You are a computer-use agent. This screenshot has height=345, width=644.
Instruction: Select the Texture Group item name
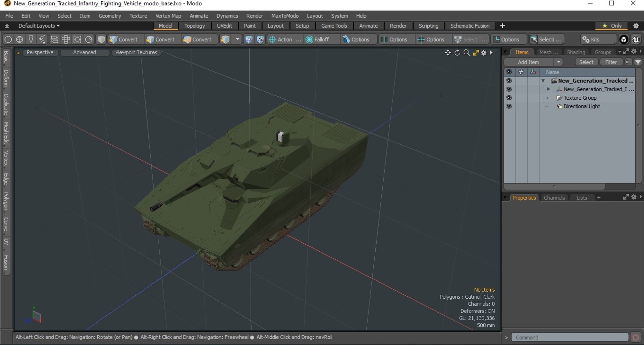580,98
